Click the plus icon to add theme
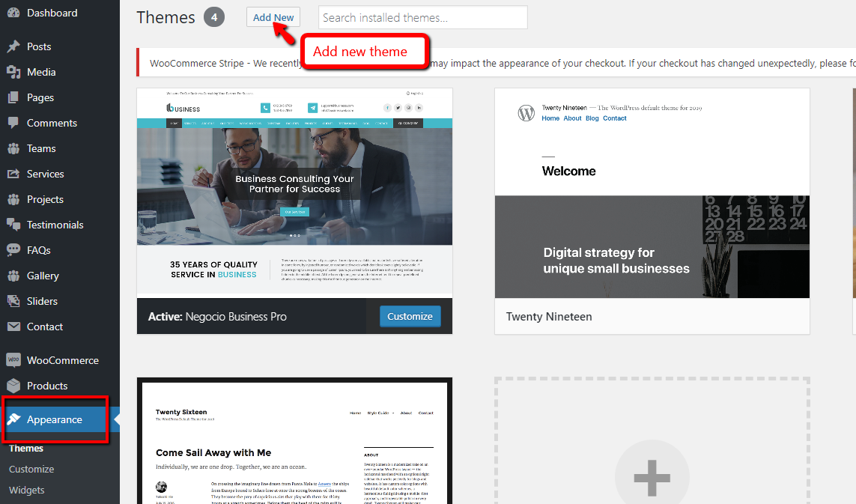856x504 pixels. tap(652, 479)
